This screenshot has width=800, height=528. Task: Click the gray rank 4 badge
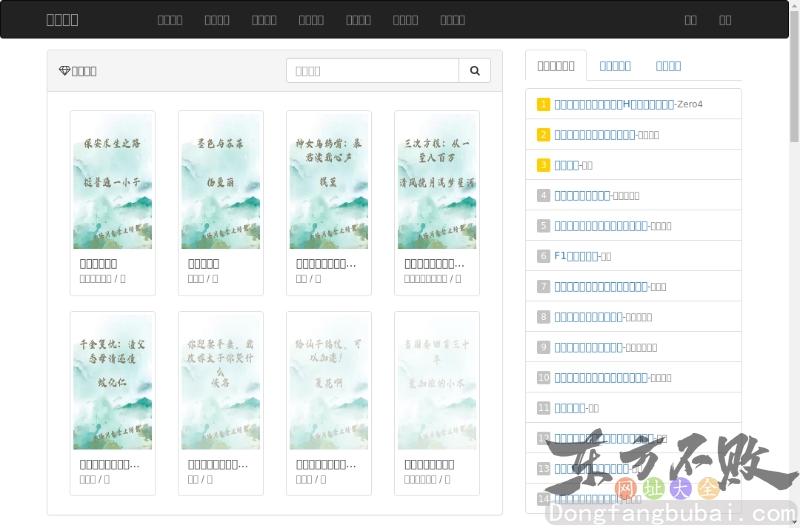(544, 196)
